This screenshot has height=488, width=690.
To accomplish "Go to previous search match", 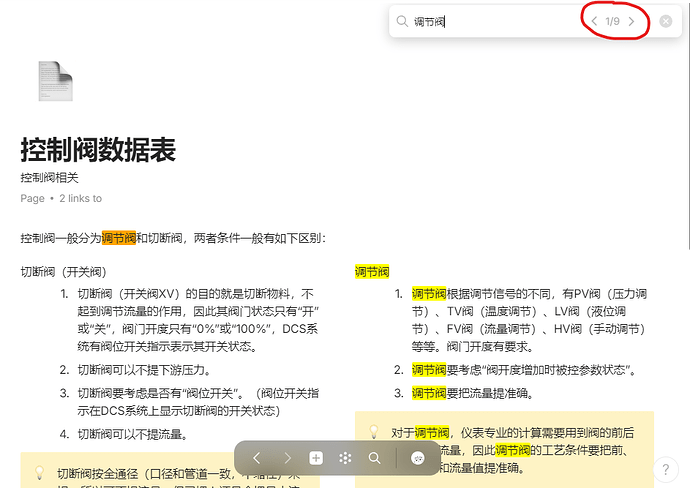I will point(594,21).
